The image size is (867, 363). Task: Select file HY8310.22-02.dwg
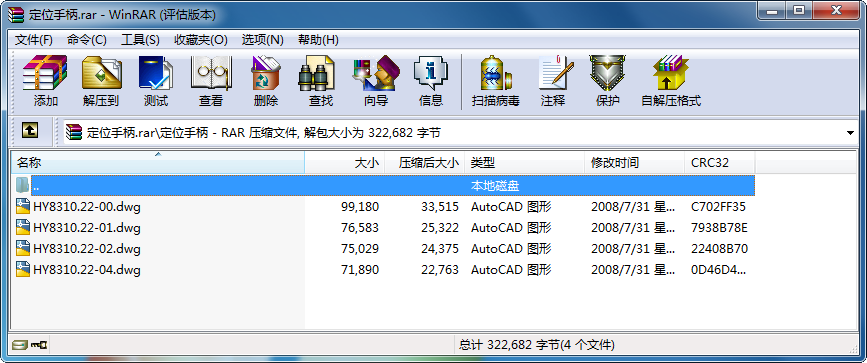(x=87, y=249)
